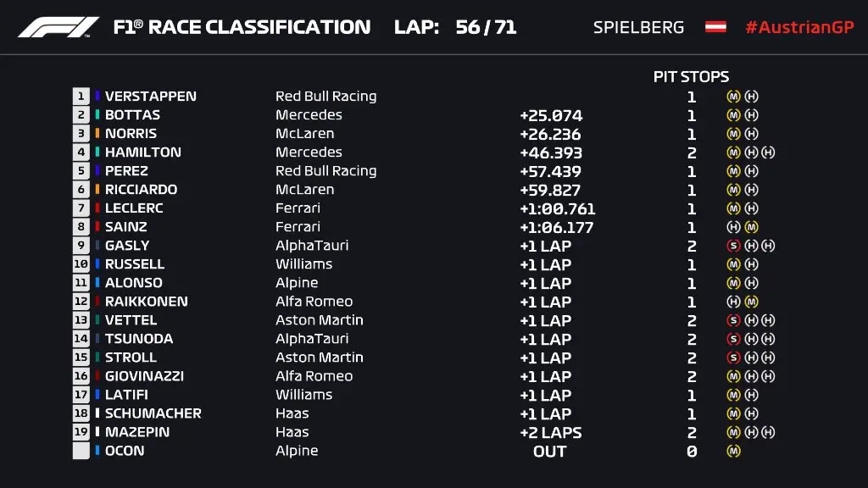Select Verstappen's medium tyre icon
Screen dimensions: 868x488
click(x=734, y=97)
